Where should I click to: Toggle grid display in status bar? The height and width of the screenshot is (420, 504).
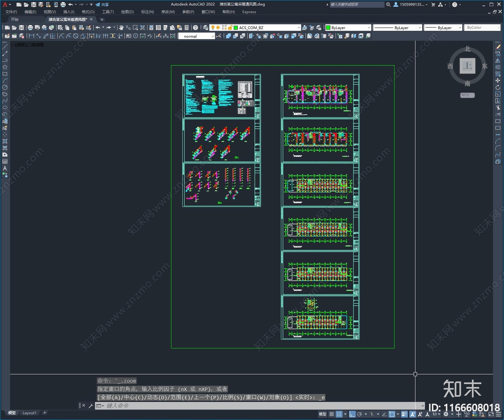[331, 414]
